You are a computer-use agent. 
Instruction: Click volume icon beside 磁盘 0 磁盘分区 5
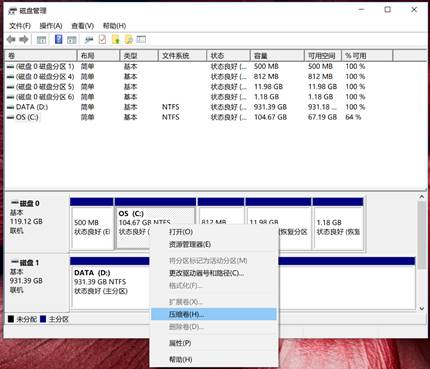(10, 87)
